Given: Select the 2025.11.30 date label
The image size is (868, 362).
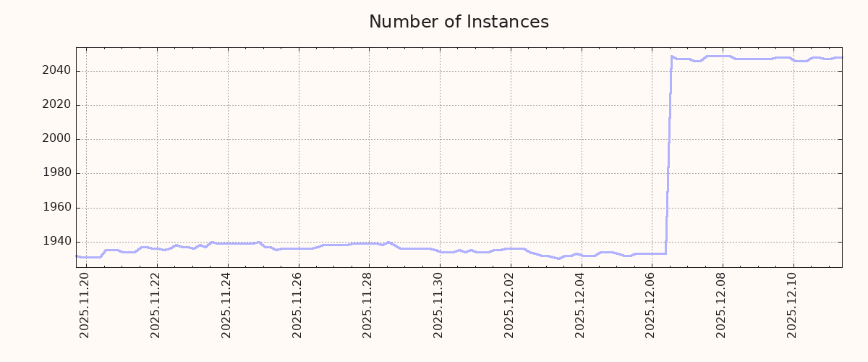Looking at the screenshot, I should click(438, 305).
